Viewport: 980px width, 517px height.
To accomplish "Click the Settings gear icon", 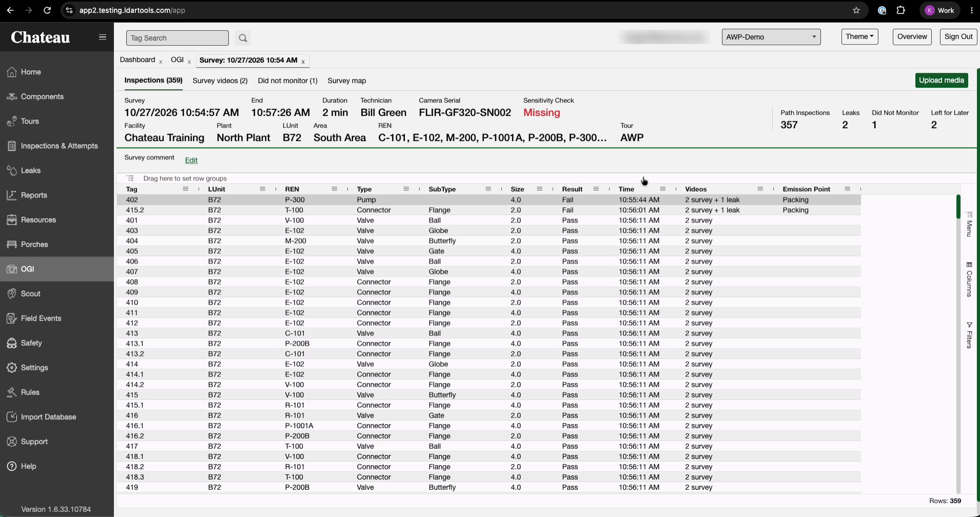I will (12, 368).
